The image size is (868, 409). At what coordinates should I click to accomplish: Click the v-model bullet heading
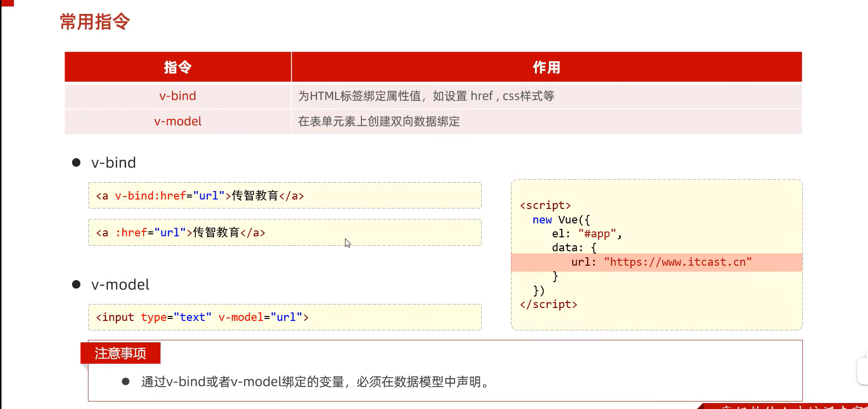pos(120,285)
